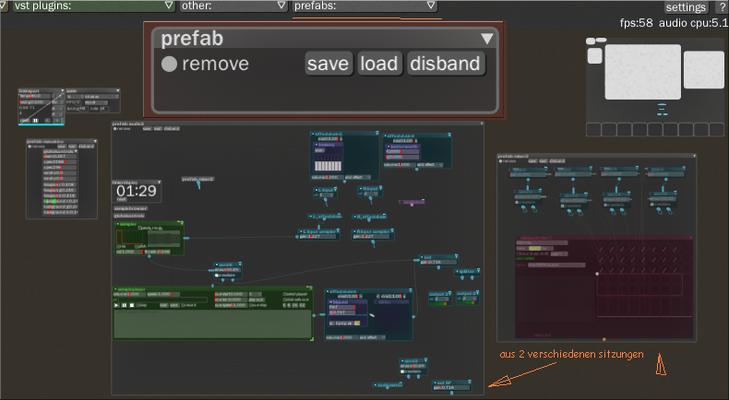Open the L input channel dropdown

[326, 195]
